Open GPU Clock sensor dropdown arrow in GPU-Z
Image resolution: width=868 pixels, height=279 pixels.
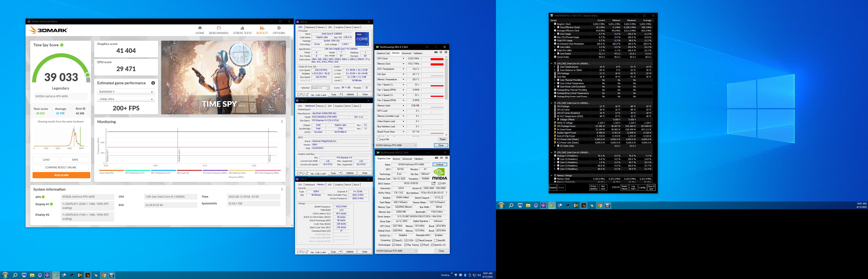[403, 59]
